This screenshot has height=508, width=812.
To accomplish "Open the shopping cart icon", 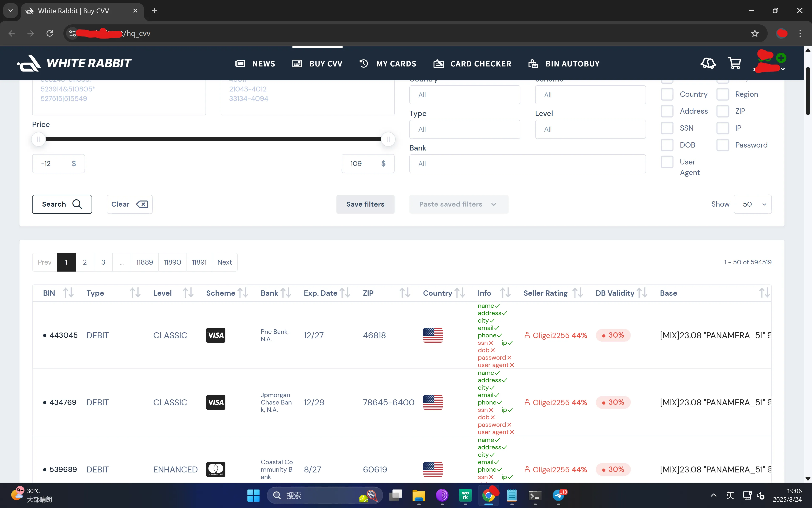I will [734, 63].
